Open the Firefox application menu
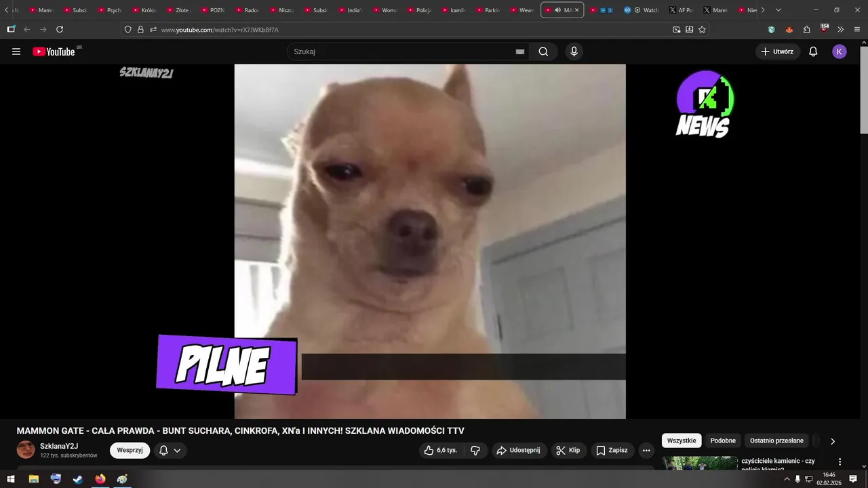The height and width of the screenshot is (488, 868). click(x=857, y=29)
